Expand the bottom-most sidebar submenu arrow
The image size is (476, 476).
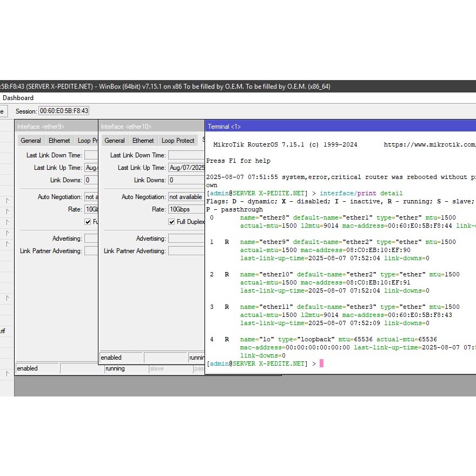click(8, 374)
